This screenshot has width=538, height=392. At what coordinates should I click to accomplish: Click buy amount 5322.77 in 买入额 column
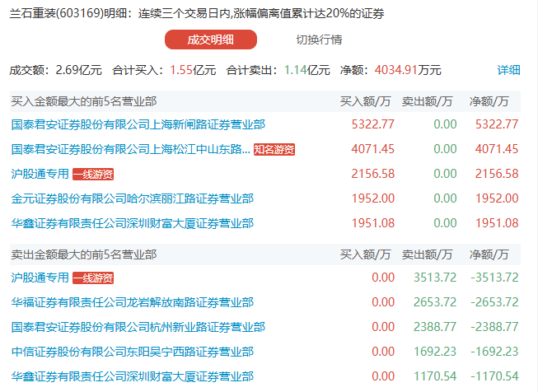coord(373,124)
